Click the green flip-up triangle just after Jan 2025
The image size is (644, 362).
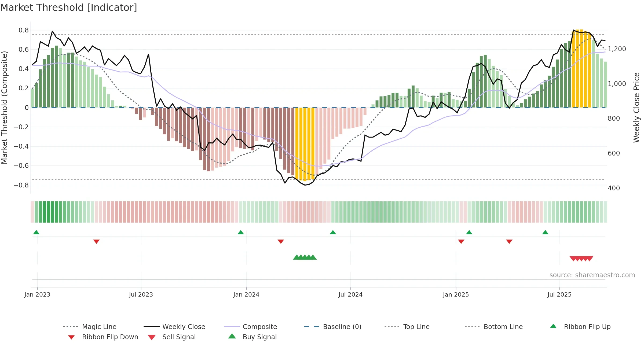click(469, 232)
